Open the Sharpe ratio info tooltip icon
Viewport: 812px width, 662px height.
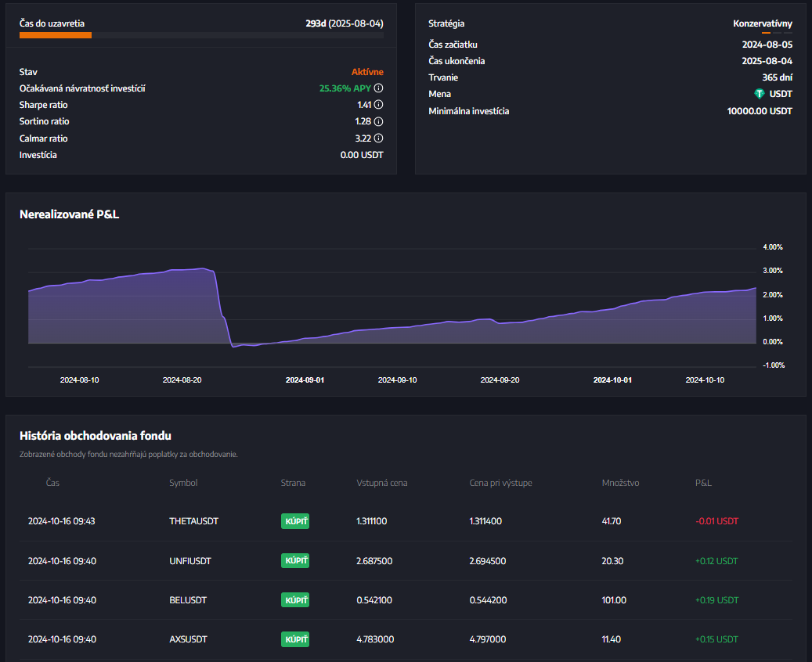pos(379,105)
